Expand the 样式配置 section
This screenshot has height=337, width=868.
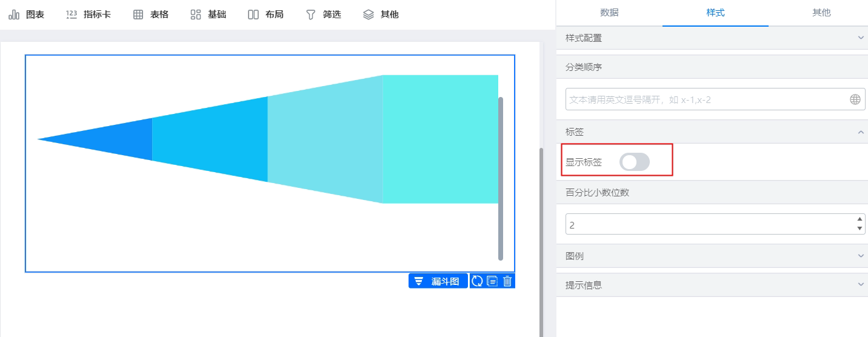pyautogui.click(x=712, y=38)
